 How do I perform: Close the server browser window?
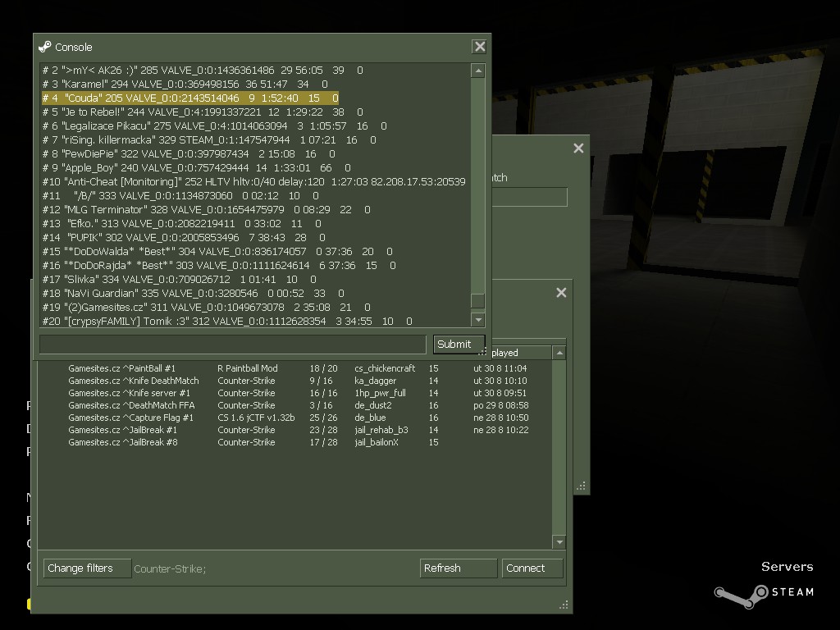[x=561, y=293]
